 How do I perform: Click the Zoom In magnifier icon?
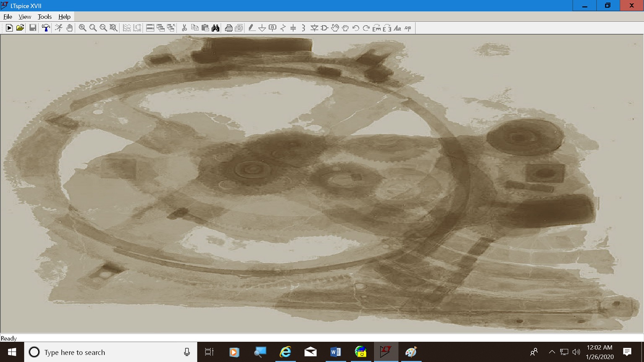83,28
